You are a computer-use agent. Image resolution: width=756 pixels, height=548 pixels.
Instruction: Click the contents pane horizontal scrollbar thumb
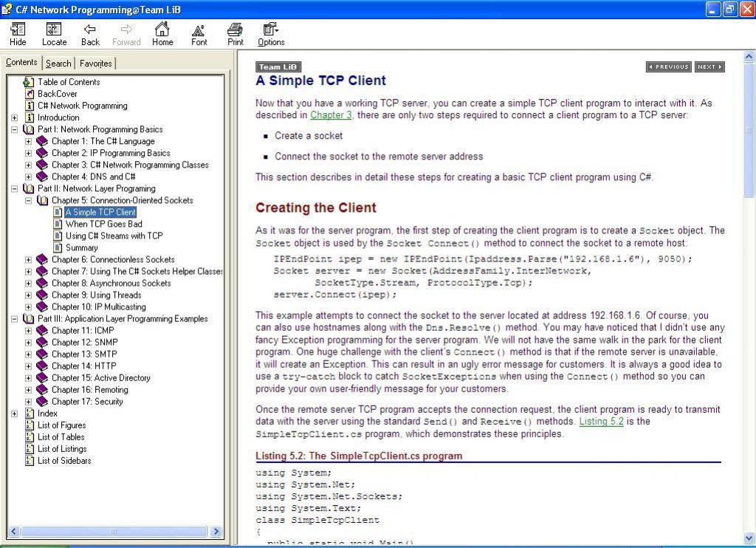coord(114,532)
